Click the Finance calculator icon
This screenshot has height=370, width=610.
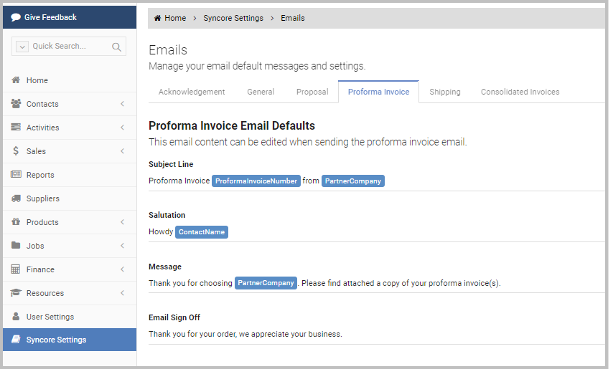coord(16,269)
